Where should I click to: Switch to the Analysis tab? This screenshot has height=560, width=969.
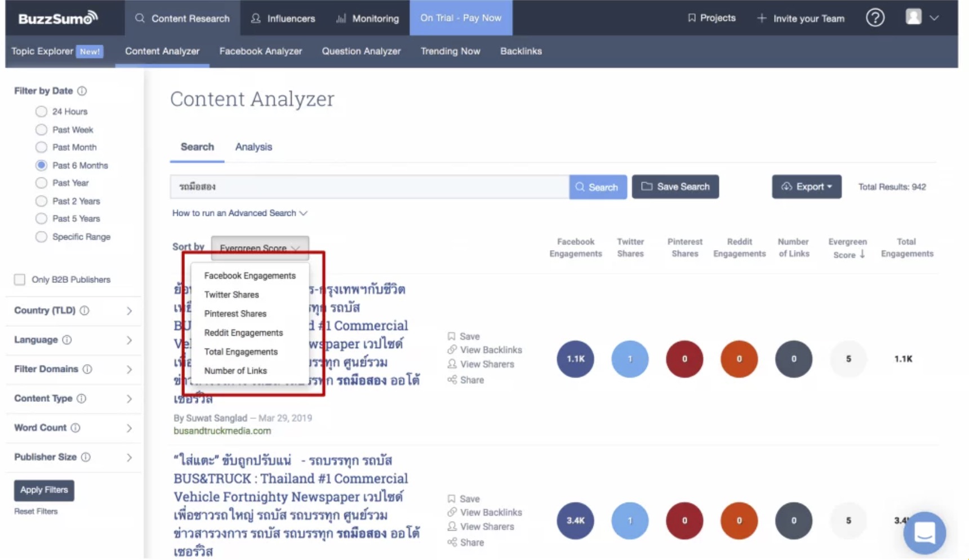pos(254,147)
